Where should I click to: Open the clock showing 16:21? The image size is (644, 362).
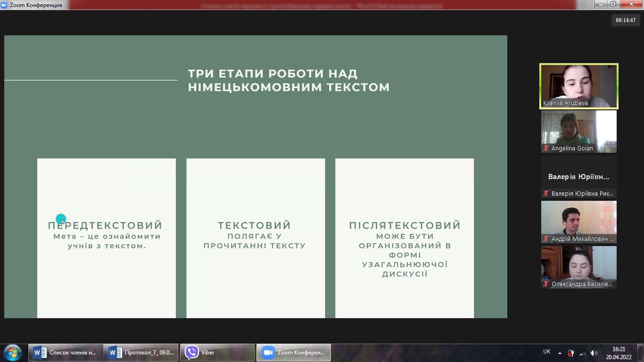click(x=619, y=353)
